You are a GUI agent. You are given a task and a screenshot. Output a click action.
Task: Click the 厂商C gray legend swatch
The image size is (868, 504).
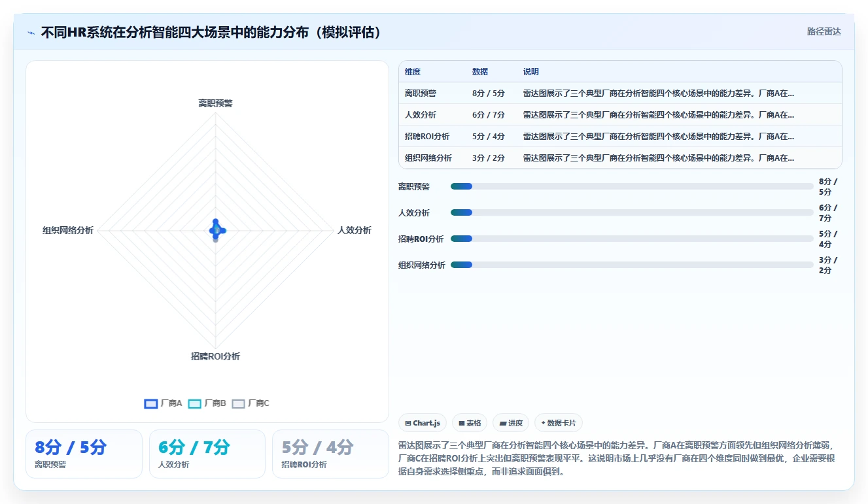point(238,403)
